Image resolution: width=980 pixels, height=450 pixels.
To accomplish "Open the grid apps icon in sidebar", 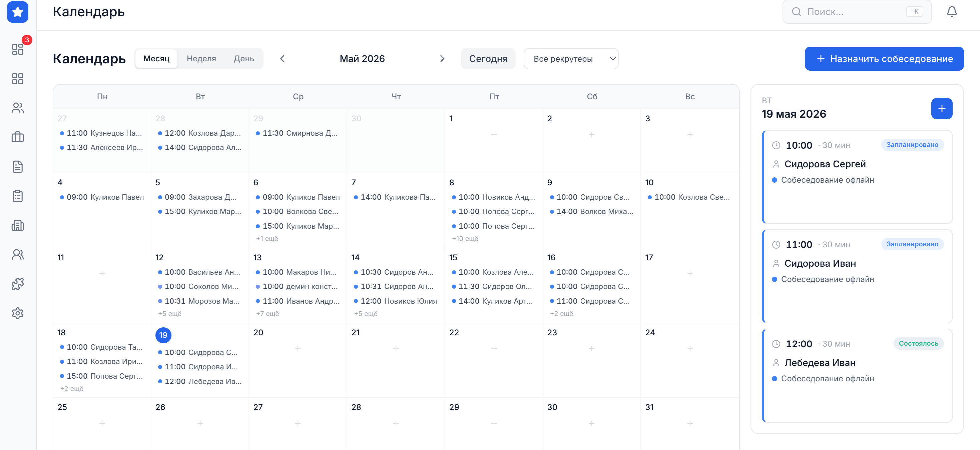I will coord(17,79).
